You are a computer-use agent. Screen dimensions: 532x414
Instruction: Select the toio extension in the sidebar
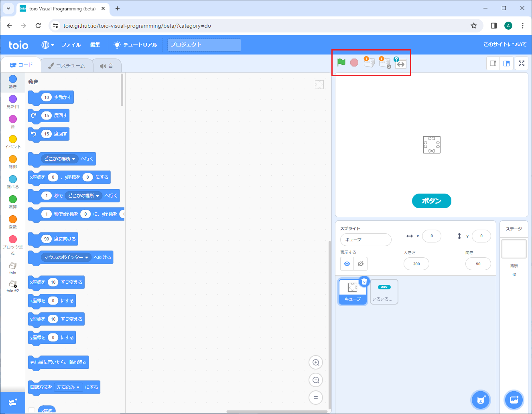(x=12, y=268)
